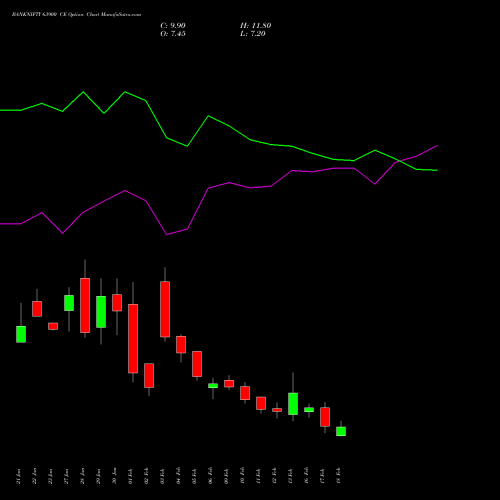Viewport: 500px width, 500px height.
Task: Click the 12 Feb date label
Action: point(275,476)
